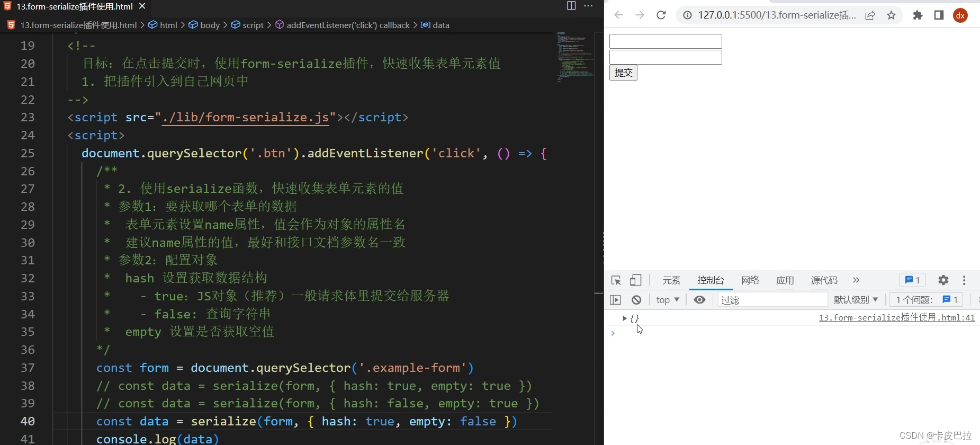Bookmark this page with star icon
Viewport: 980px width, 445px height.
coord(892,15)
